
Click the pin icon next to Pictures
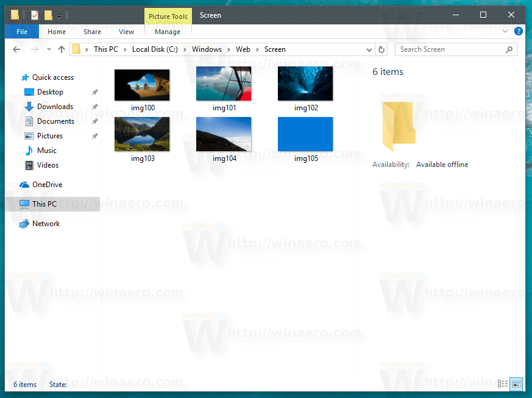(x=95, y=136)
